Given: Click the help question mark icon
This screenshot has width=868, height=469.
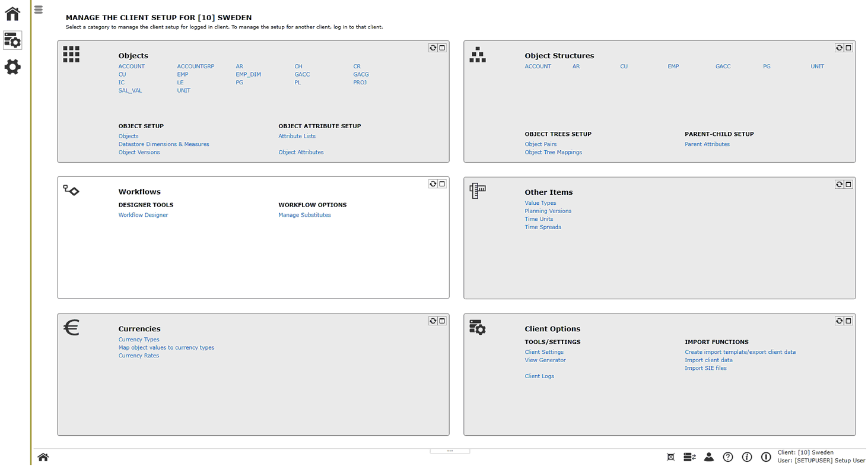Looking at the screenshot, I should point(728,457).
